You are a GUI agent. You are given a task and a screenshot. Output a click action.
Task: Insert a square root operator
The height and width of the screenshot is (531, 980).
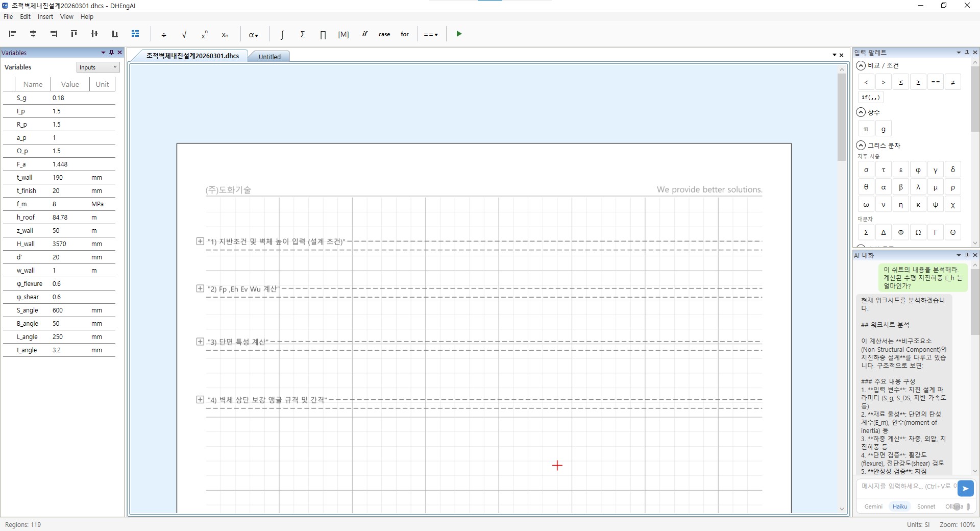click(x=184, y=34)
